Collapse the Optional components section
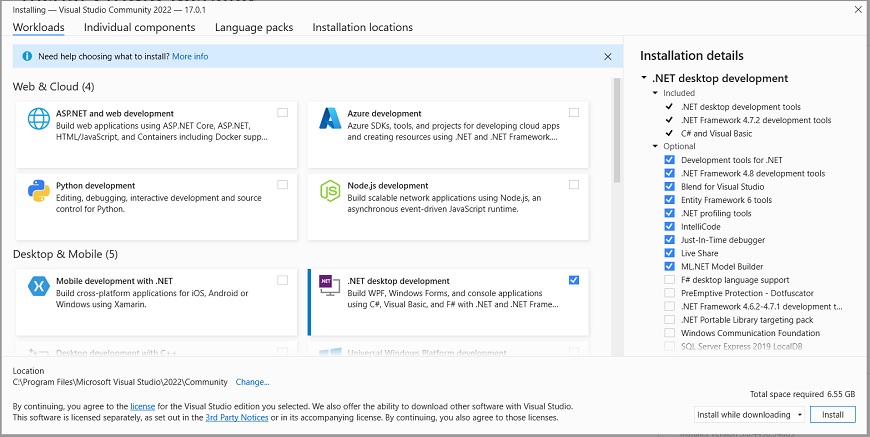870x437 pixels. [x=655, y=146]
